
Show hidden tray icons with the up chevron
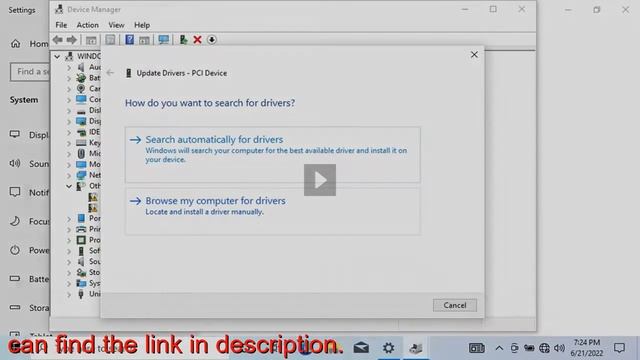pos(499,348)
